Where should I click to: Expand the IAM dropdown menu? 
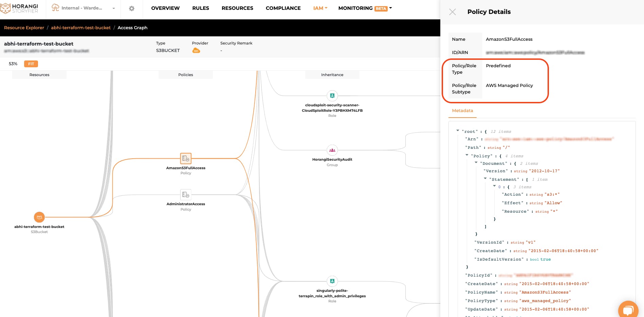[320, 8]
